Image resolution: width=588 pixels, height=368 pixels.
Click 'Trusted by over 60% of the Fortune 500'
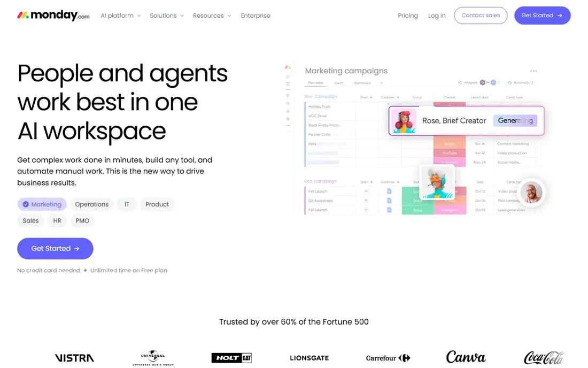(x=294, y=322)
